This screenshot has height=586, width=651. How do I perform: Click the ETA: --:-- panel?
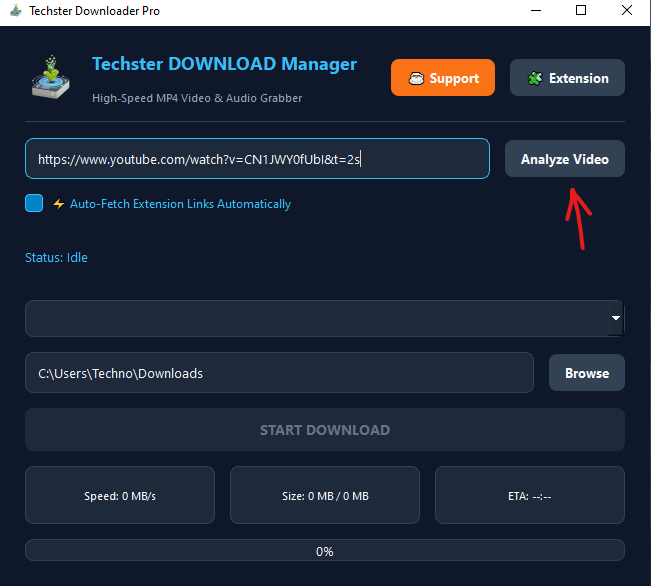point(530,495)
